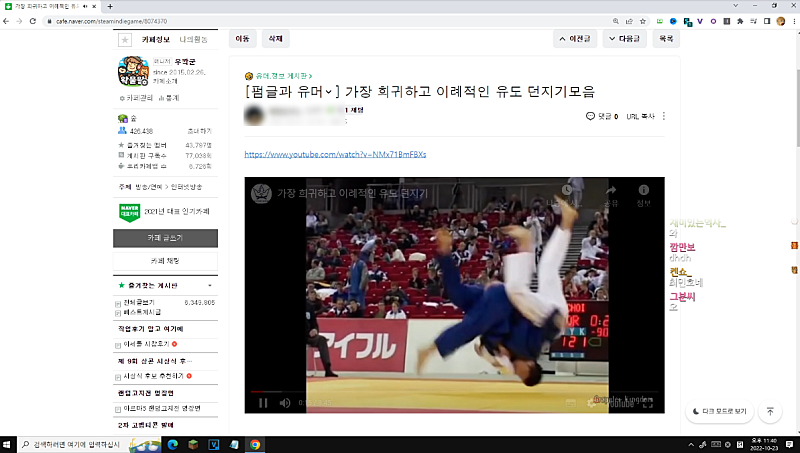Mute the video with the speaker icon
This screenshot has width=800, height=453.
point(285,403)
